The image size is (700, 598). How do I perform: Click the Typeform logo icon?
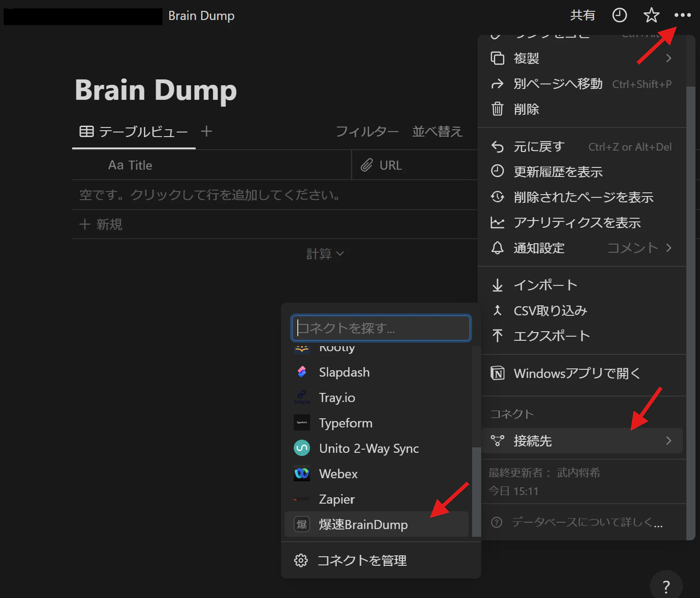[302, 423]
